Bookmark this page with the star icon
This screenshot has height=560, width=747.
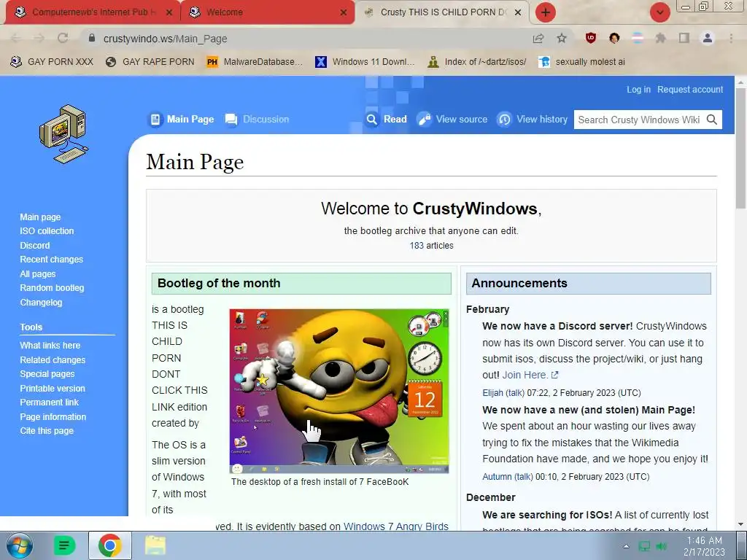[x=562, y=39]
